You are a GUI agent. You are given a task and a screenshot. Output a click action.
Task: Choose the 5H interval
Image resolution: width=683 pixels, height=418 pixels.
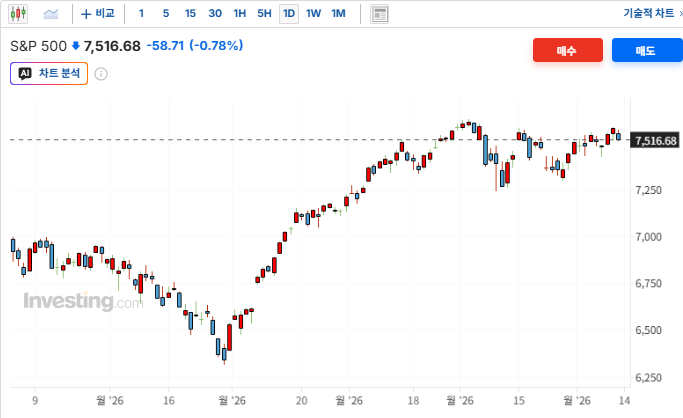coord(264,13)
